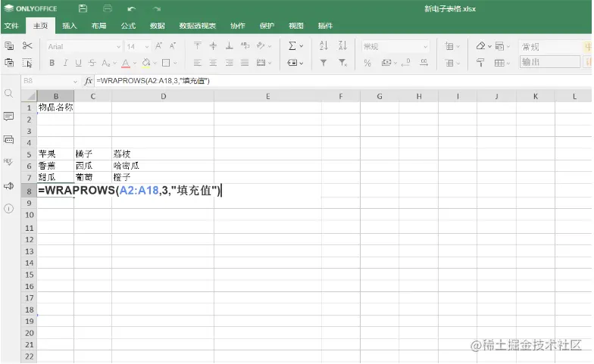Click the formula bar input field
The image size is (594, 364).
pyautogui.click(x=342, y=80)
